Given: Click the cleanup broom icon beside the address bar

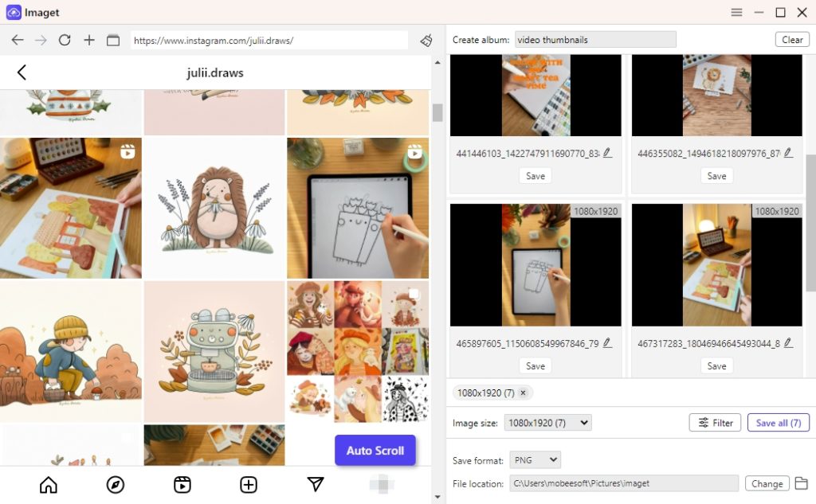Looking at the screenshot, I should (426, 38).
